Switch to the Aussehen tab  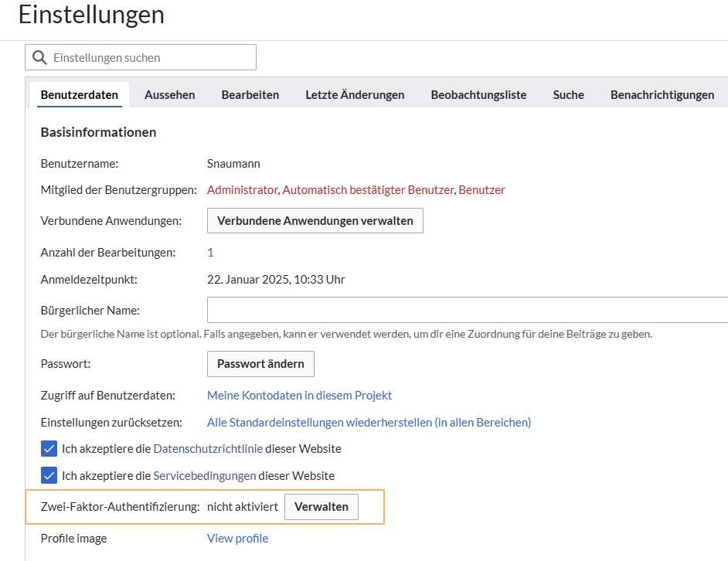click(169, 95)
